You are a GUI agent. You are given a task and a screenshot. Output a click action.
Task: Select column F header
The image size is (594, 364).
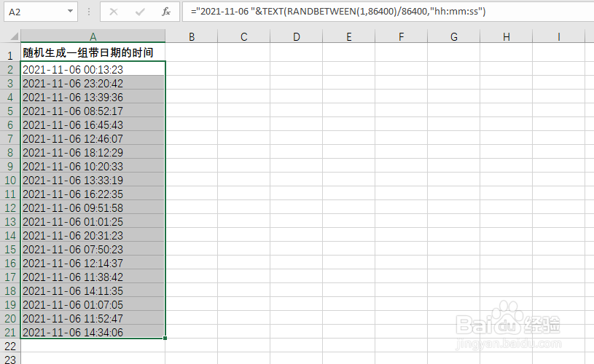tap(401, 36)
